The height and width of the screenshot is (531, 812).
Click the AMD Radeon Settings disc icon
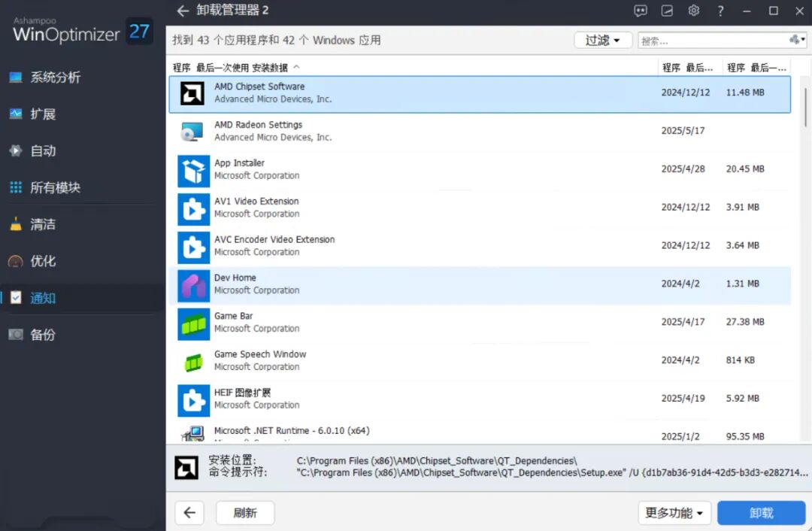[192, 132]
